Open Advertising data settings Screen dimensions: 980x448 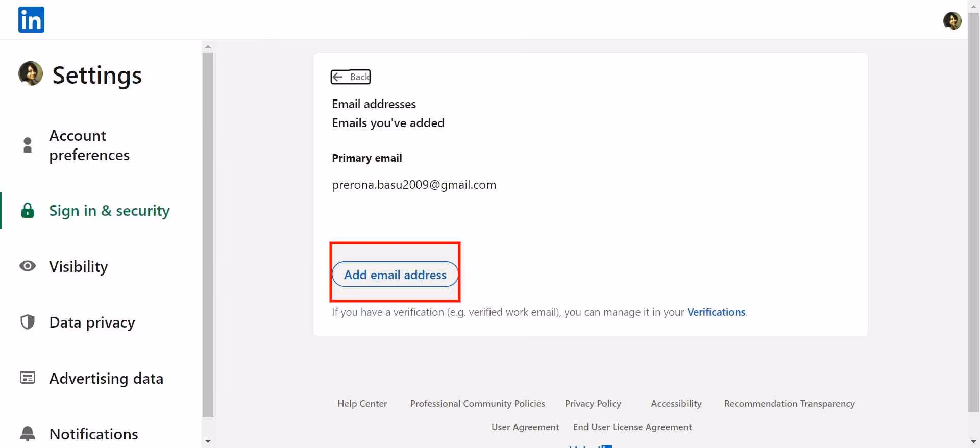coord(106,379)
